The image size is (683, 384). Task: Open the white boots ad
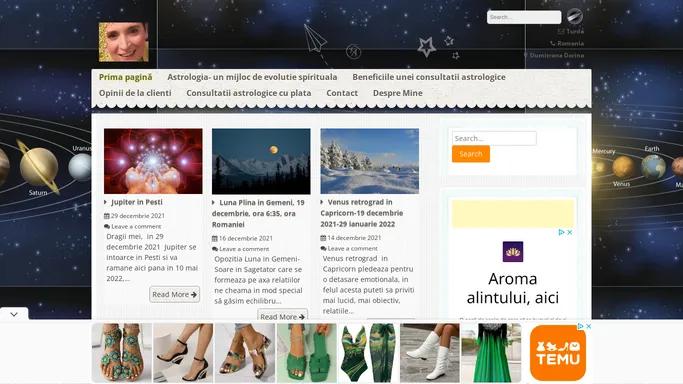(x=430, y=353)
